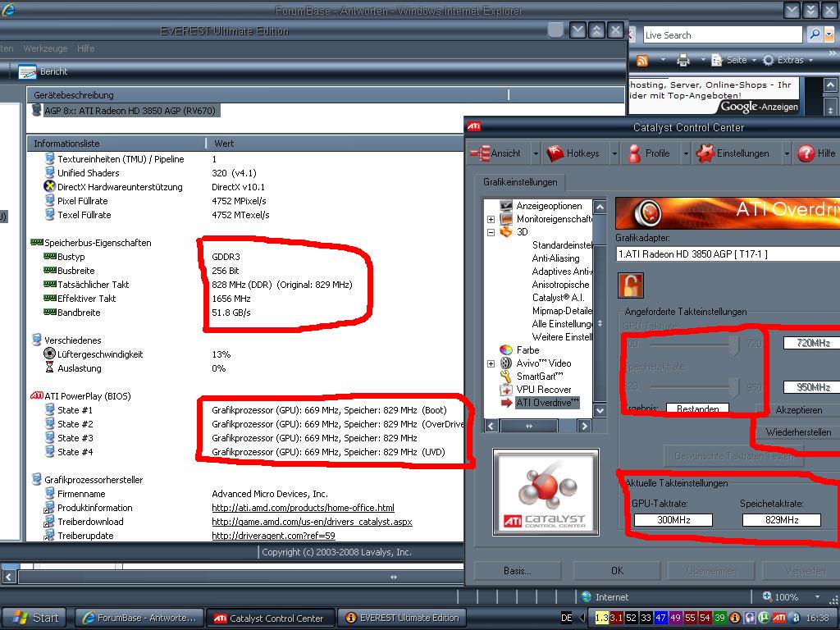
Task: Open the Hilfe menu in EVEREST
Action: click(x=85, y=48)
